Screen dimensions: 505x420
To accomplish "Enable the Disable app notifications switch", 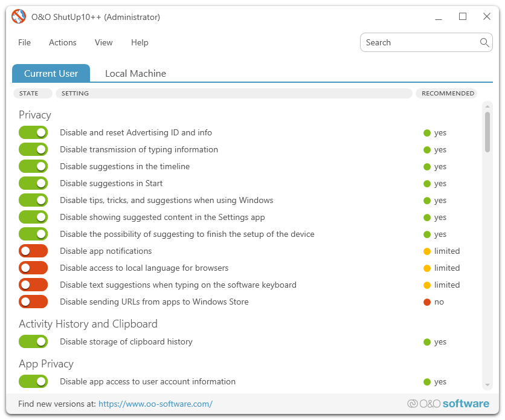I will [x=33, y=251].
